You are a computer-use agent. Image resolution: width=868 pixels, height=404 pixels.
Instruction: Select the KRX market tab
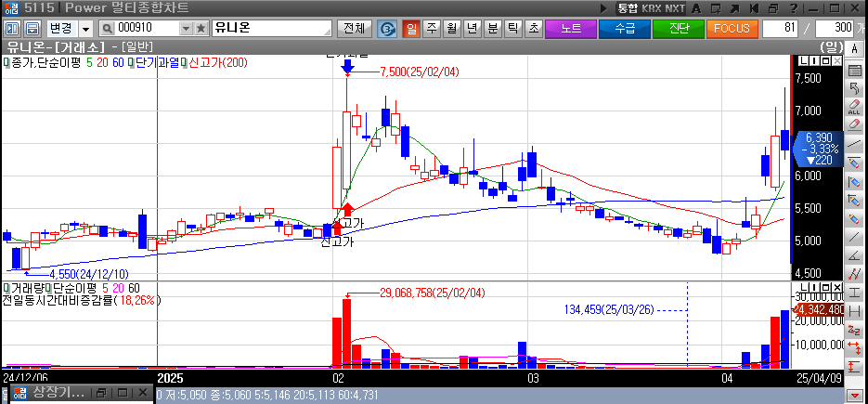(x=652, y=9)
